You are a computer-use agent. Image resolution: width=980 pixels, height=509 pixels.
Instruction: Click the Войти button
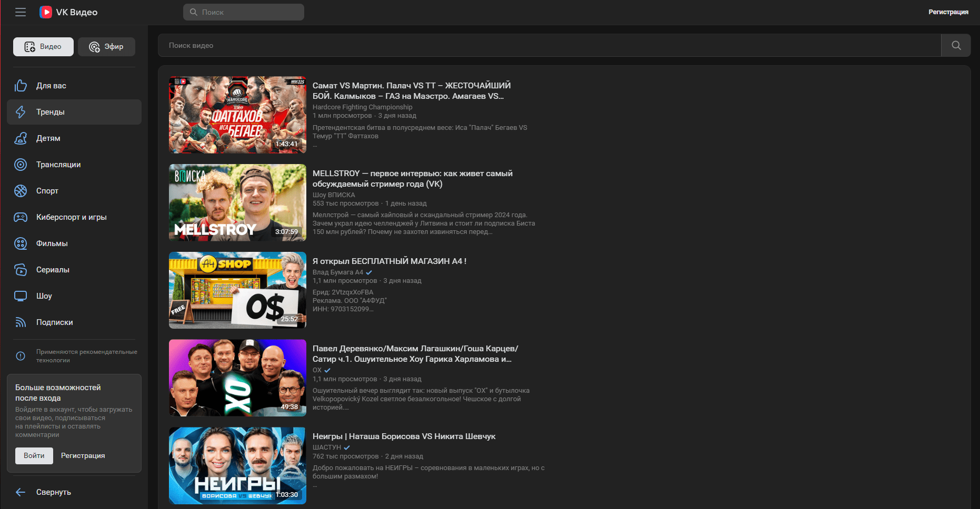coord(34,455)
